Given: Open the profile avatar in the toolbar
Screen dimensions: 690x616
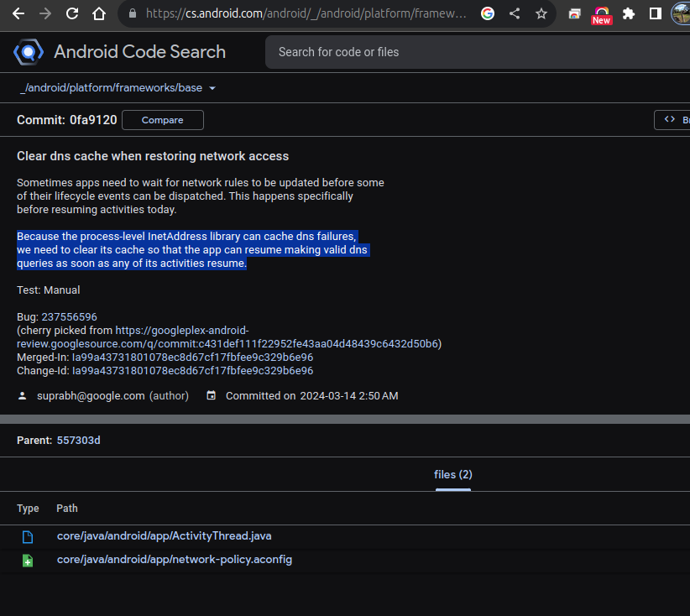Looking at the screenshot, I should tap(681, 13).
